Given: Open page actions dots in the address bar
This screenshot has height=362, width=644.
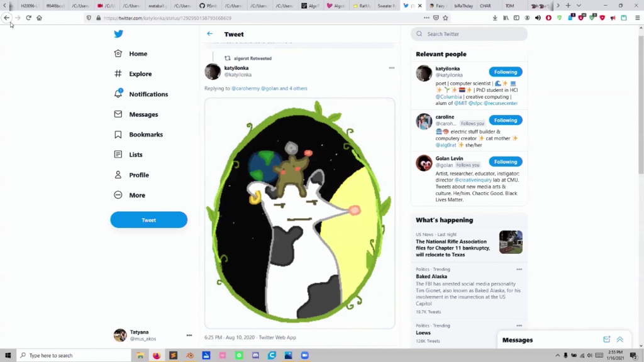Looking at the screenshot, I should coord(426,18).
